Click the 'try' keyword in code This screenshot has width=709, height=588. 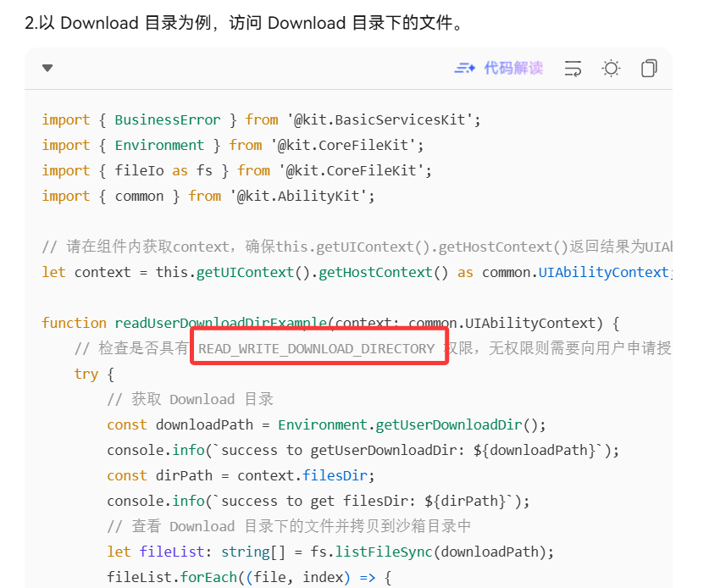(86, 374)
